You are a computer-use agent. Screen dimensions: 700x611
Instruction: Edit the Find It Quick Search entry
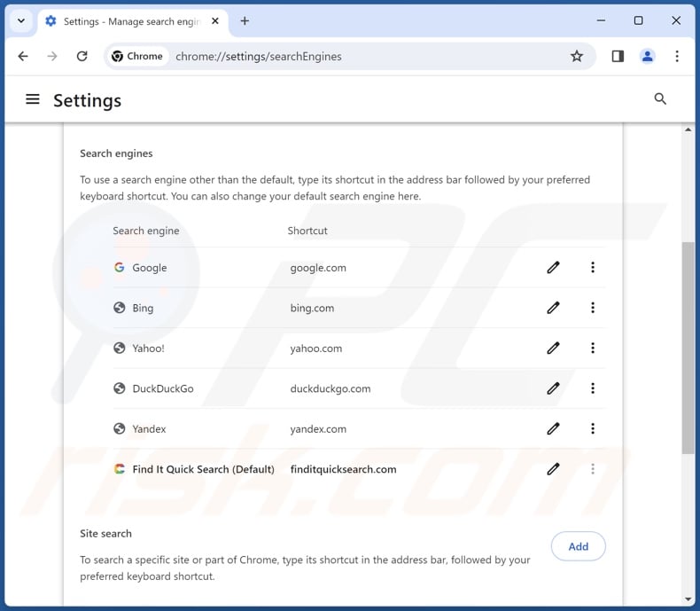click(x=553, y=469)
